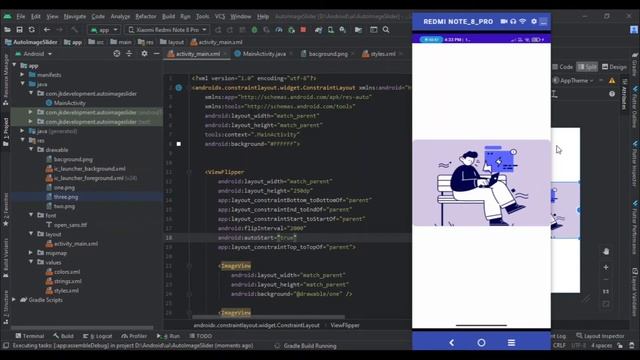Tap the Android home circle on the mirror window
The width and height of the screenshot is (640, 360).
[481, 342]
